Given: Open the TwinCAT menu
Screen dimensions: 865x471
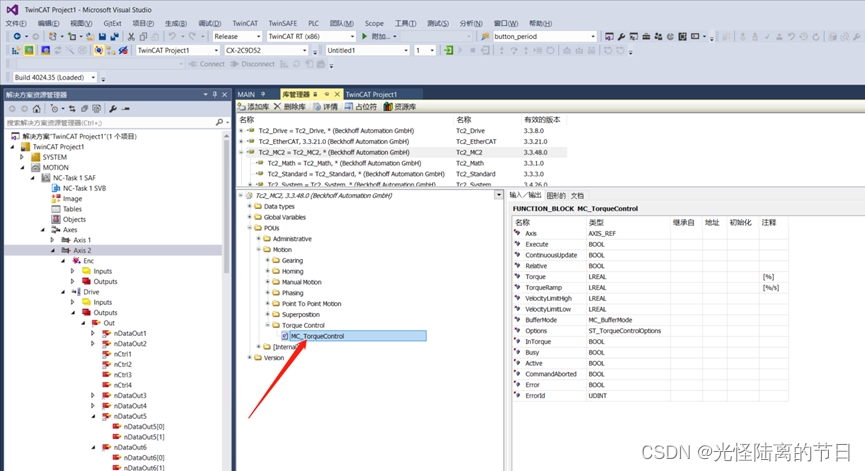Looking at the screenshot, I should coord(245,23).
